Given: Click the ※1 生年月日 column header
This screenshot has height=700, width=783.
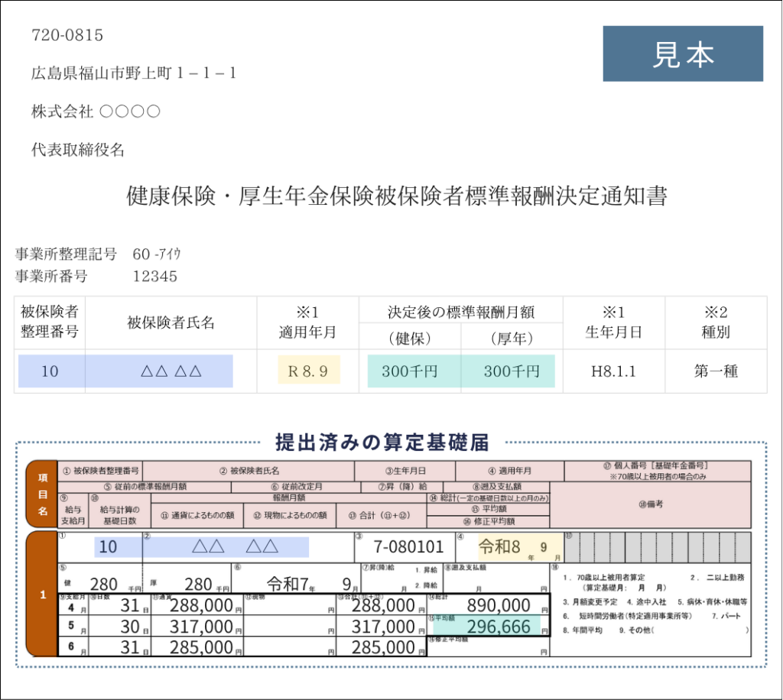Looking at the screenshot, I should coord(614,322).
